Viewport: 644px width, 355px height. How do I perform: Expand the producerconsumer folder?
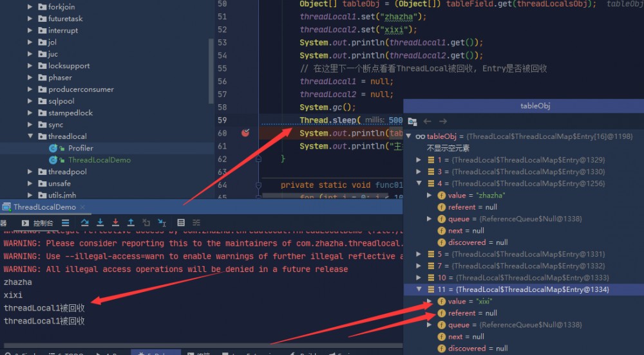(30, 89)
